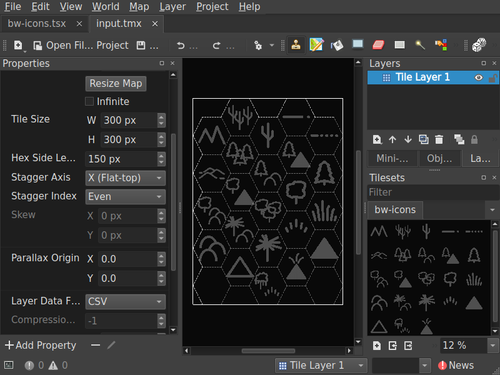The width and height of the screenshot is (500, 375).
Task: Select the Terrain Brush tool
Action: click(316, 45)
